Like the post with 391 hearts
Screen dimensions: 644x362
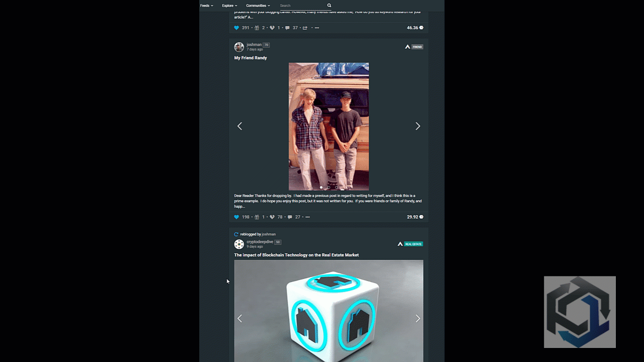pyautogui.click(x=236, y=28)
